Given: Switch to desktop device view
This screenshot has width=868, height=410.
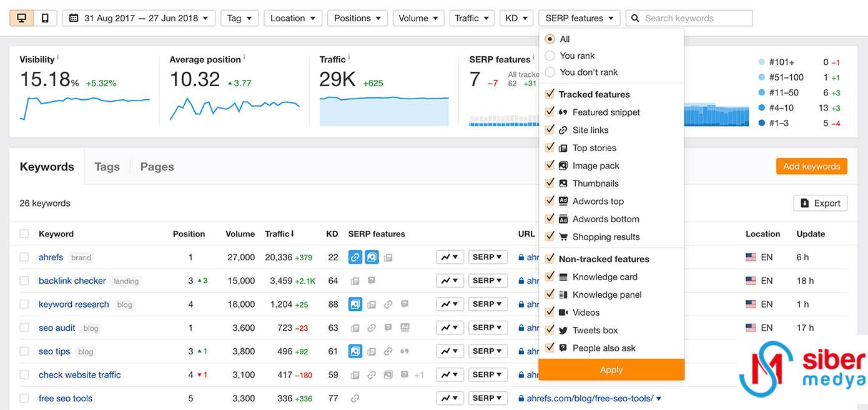Looking at the screenshot, I should [x=22, y=18].
